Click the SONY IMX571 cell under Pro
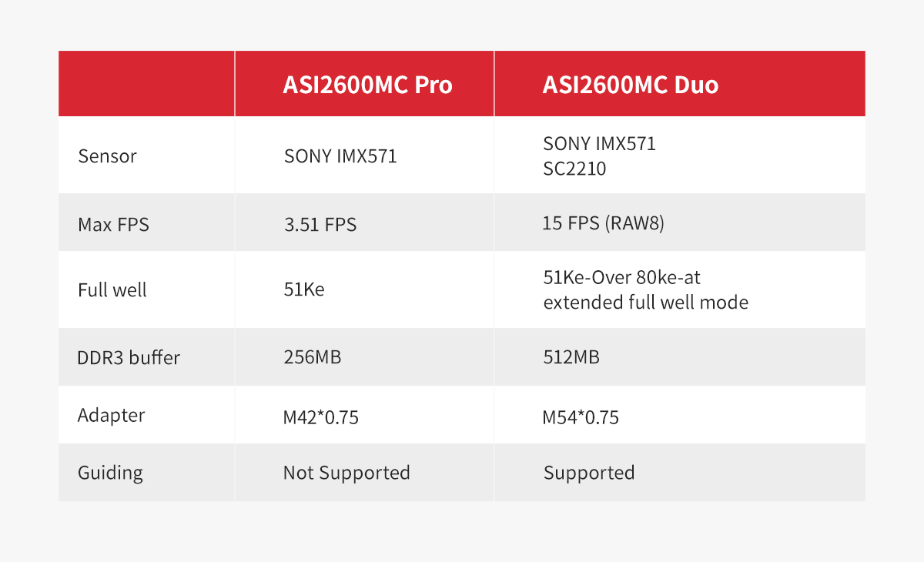 click(340, 156)
